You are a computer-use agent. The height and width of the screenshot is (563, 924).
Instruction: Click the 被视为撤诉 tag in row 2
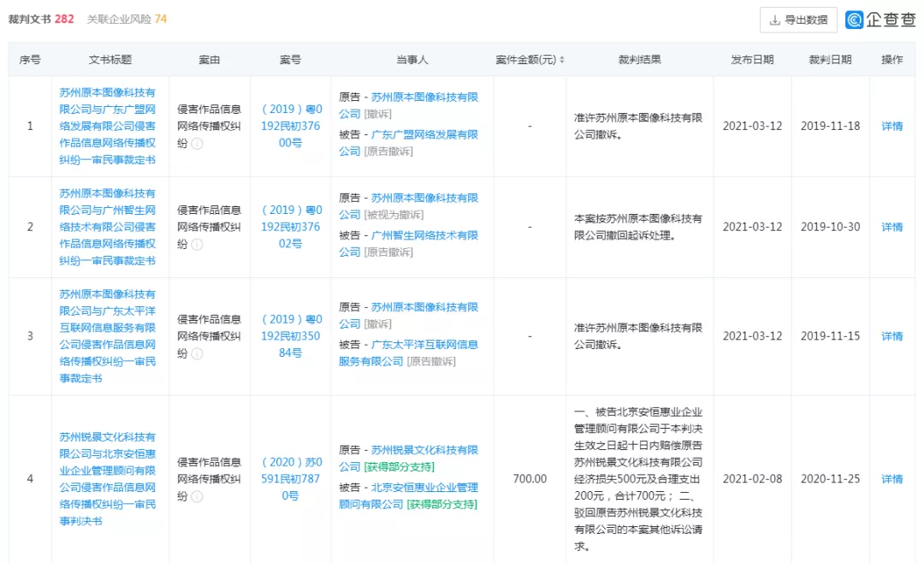tap(394, 215)
